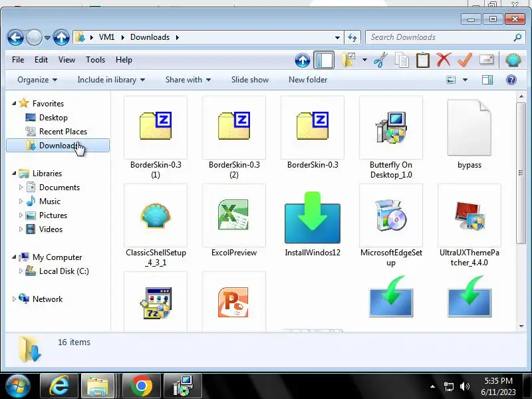
Task: Click the orange checkmark Properties icon
Action: coord(465,60)
